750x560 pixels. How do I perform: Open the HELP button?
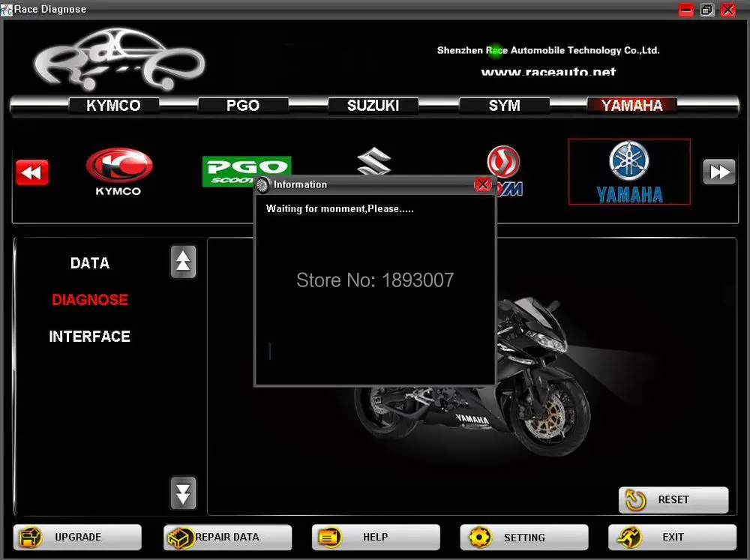[376, 537]
